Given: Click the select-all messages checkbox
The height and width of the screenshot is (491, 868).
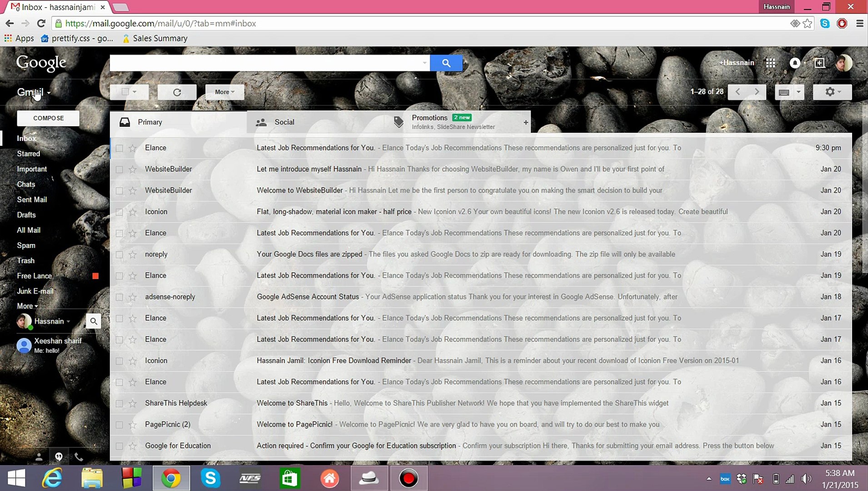Looking at the screenshot, I should click(126, 92).
